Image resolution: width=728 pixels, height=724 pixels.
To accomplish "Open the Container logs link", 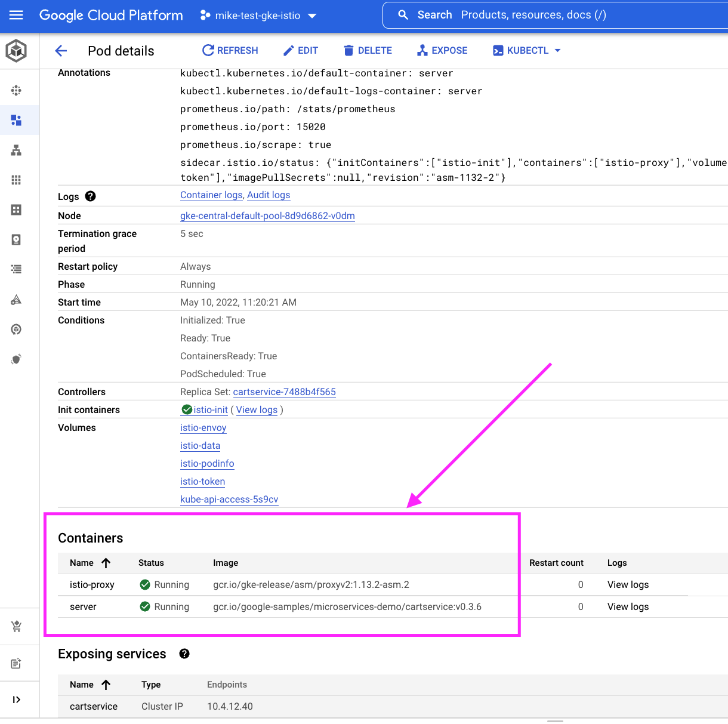I will (x=211, y=195).
